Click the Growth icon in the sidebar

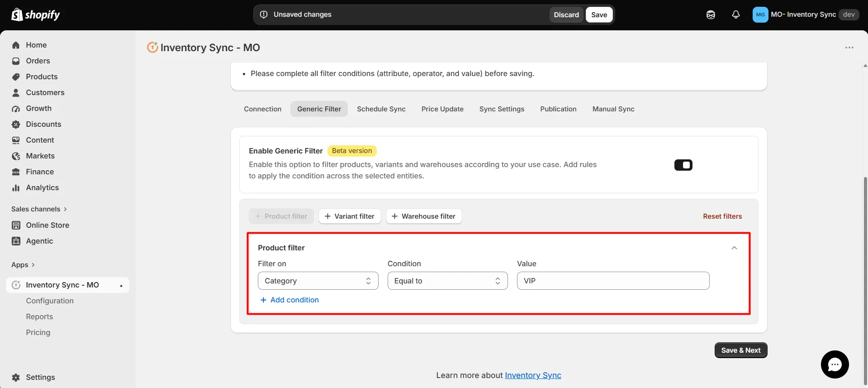point(16,108)
